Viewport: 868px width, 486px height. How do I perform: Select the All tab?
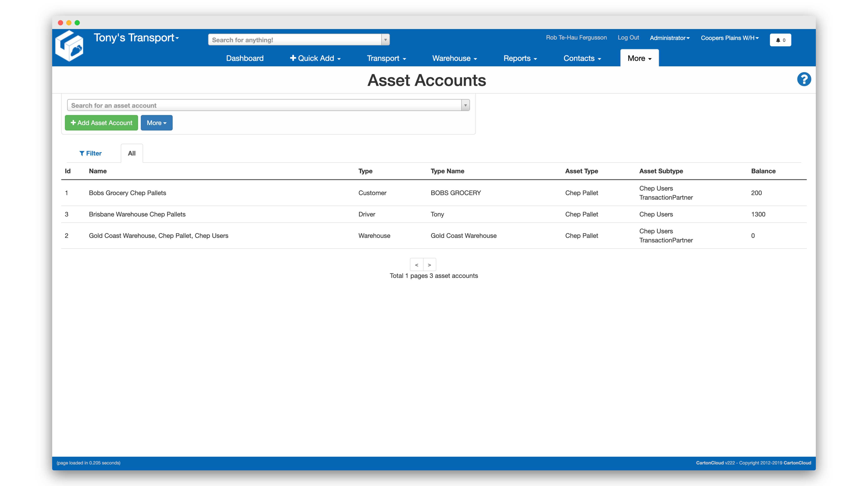[x=132, y=154]
